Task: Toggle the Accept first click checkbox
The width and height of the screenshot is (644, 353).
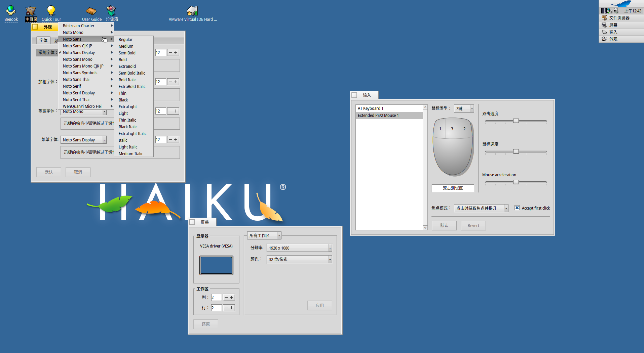Action: click(x=517, y=208)
